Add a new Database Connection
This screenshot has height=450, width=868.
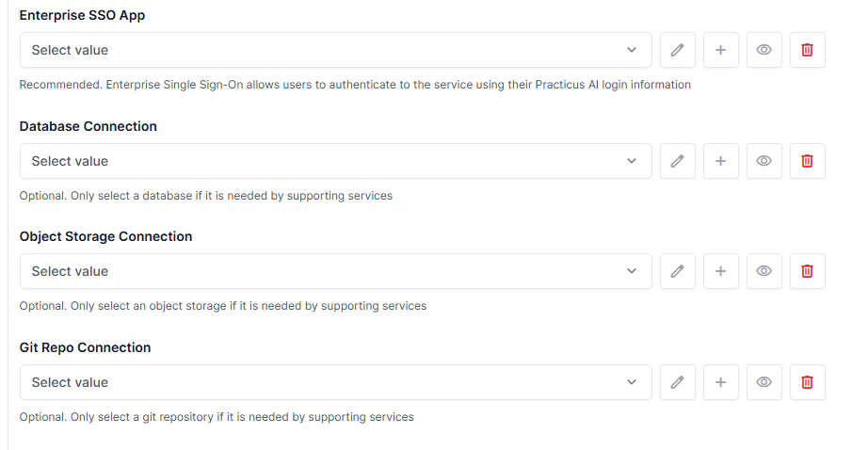tap(720, 161)
